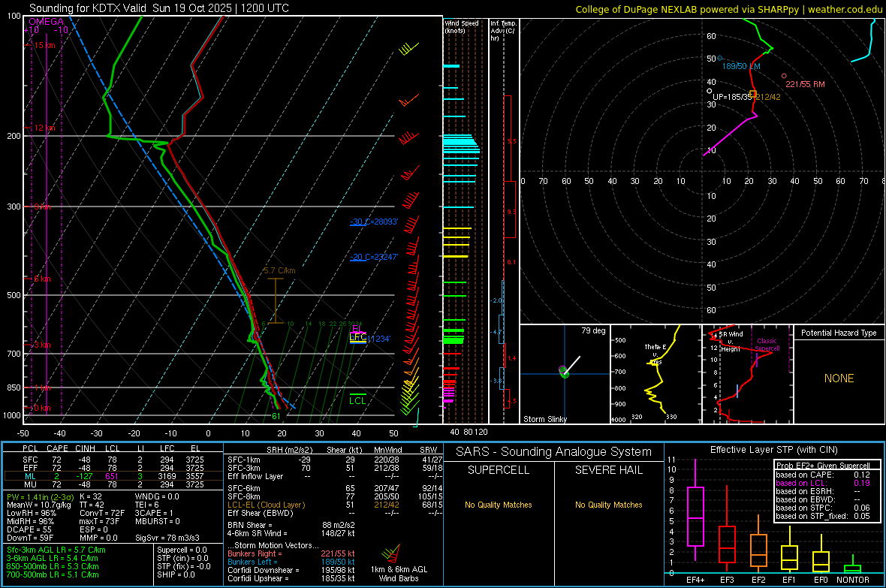Select the EFF parcel row label

pos(30,468)
